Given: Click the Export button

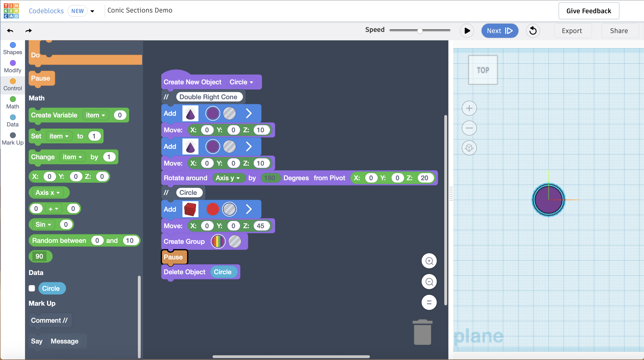Looking at the screenshot, I should (572, 30).
